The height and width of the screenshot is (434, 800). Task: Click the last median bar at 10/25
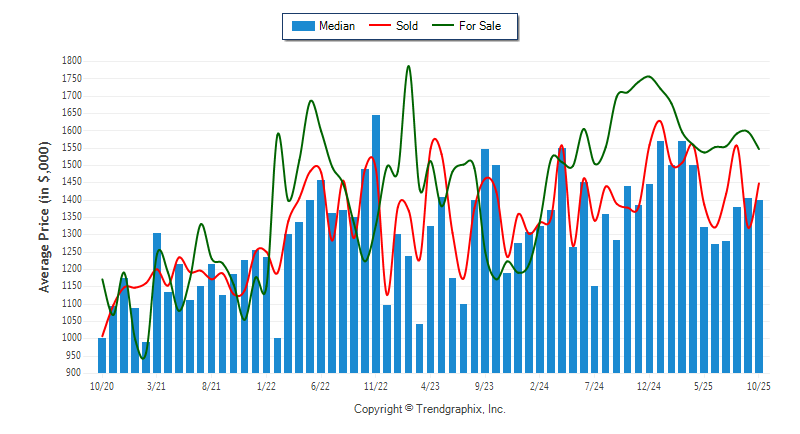coord(759,286)
